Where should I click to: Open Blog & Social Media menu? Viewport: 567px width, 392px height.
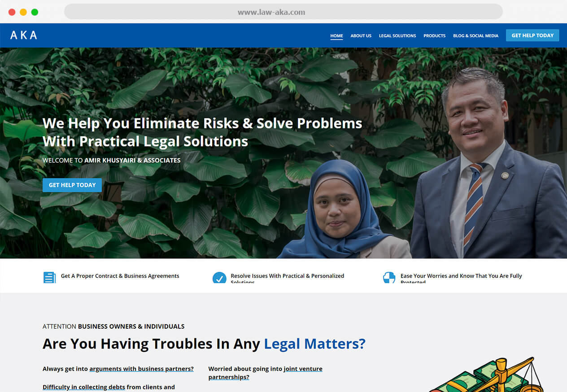(475, 35)
